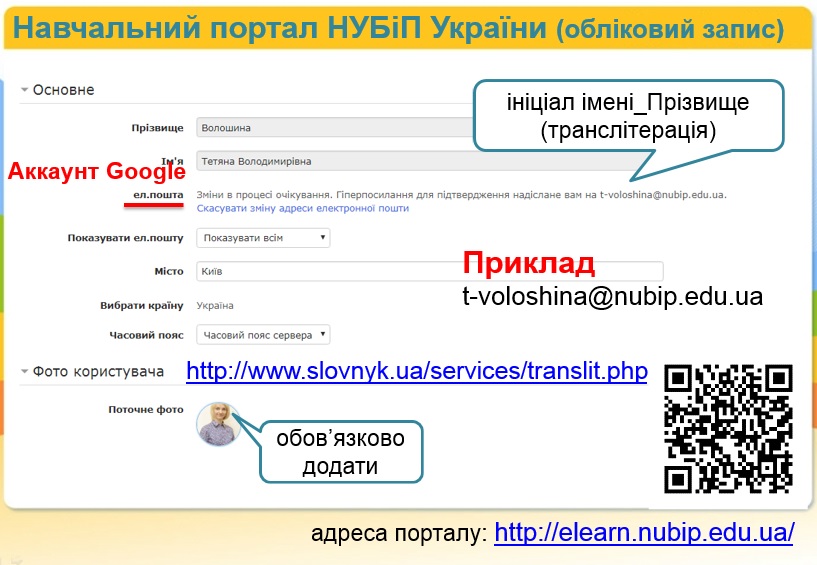Viewport: 817px width, 565px height.
Task: Click the red Аккаунт Google label
Action: coord(97,170)
